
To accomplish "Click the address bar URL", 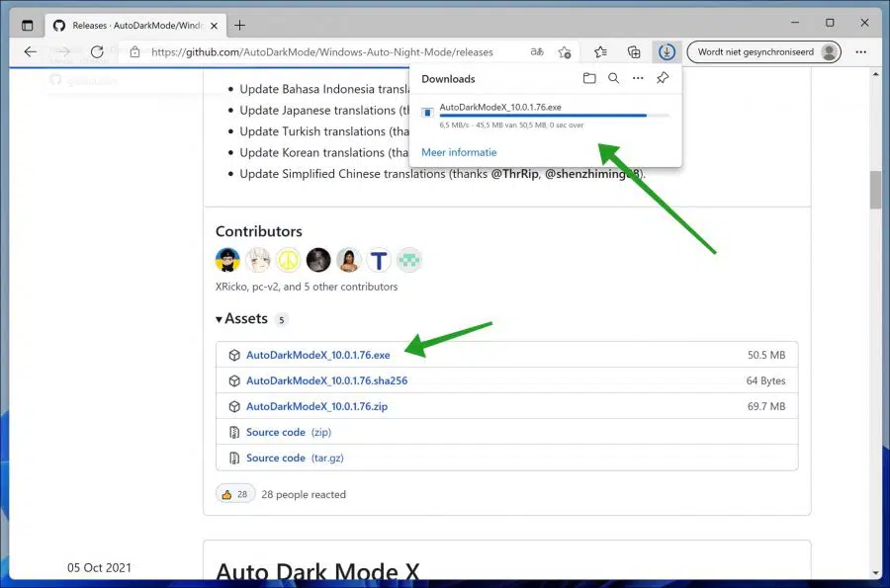I will tap(321, 52).
